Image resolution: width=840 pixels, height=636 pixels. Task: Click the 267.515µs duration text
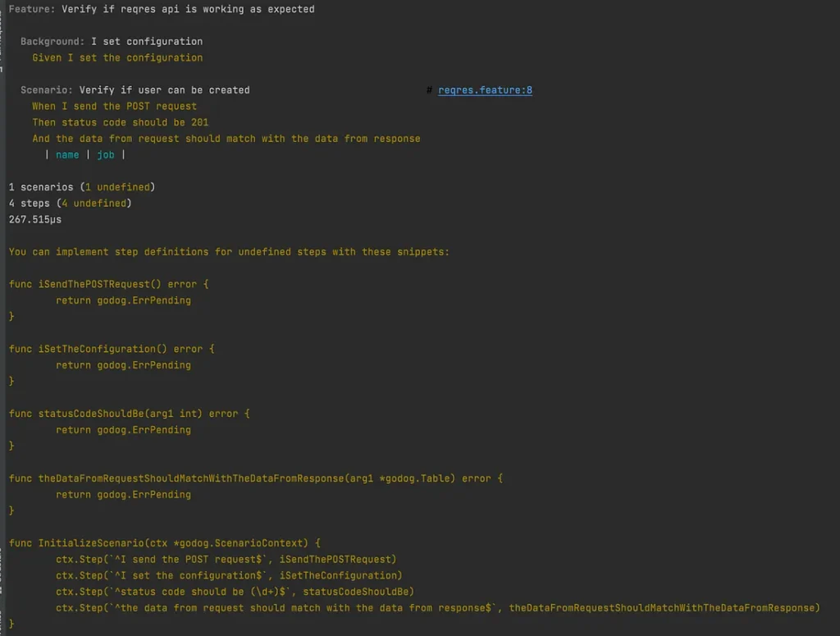pos(35,220)
